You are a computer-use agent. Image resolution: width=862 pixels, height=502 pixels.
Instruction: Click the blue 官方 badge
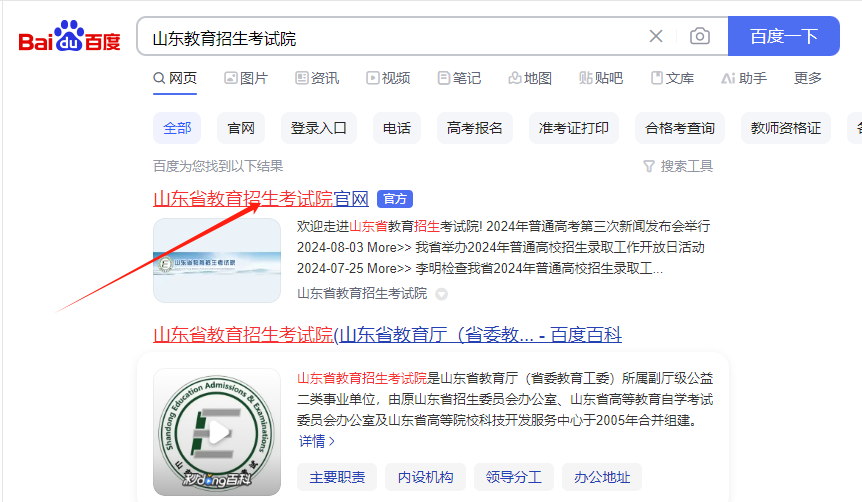pos(395,198)
